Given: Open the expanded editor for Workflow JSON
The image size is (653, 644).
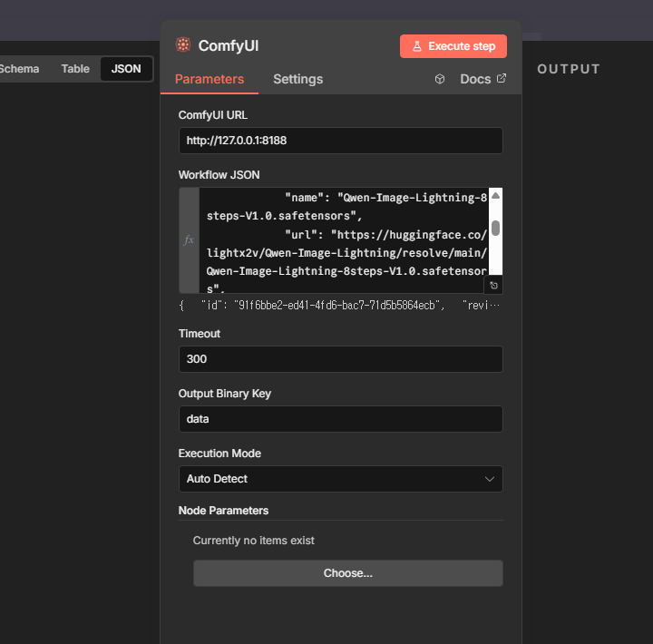Looking at the screenshot, I should pos(494,286).
